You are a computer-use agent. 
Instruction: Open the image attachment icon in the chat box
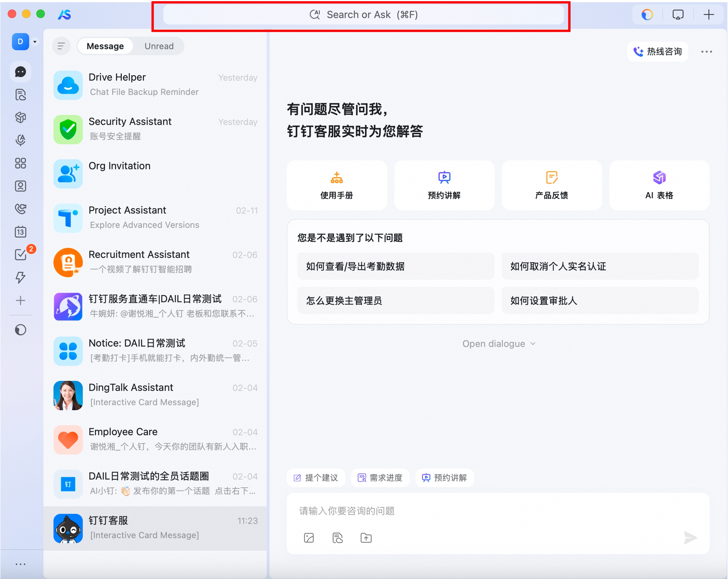tap(309, 538)
